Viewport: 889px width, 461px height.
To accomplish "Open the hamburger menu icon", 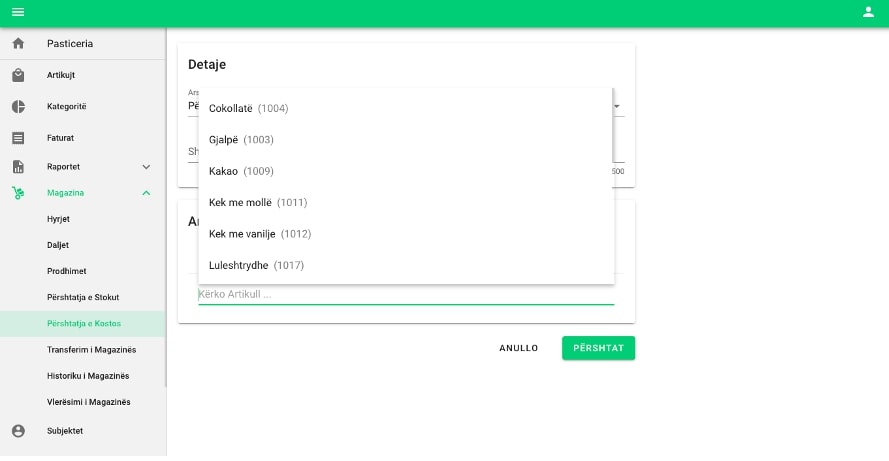I will coord(18,12).
